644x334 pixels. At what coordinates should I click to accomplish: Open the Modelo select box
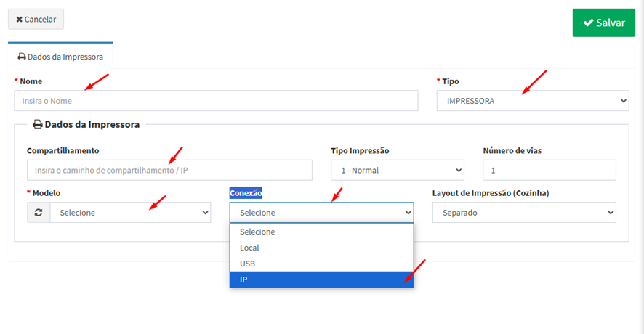130,213
